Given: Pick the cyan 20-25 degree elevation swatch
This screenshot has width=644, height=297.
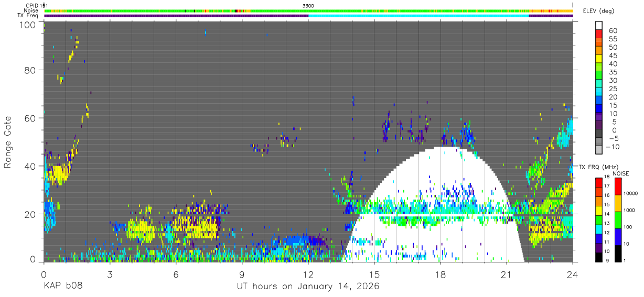Looking at the screenshot, I should 600,93.
